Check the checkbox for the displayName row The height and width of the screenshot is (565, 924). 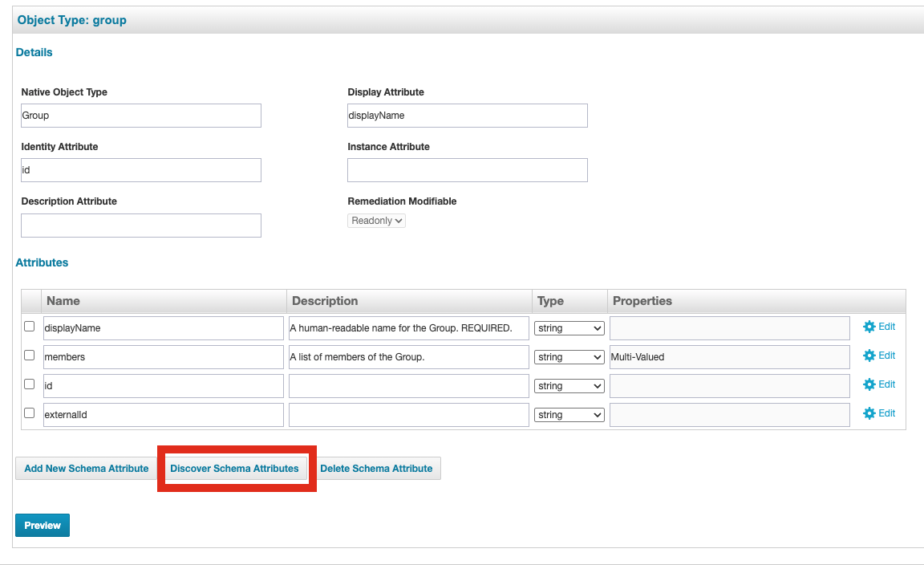(x=29, y=327)
